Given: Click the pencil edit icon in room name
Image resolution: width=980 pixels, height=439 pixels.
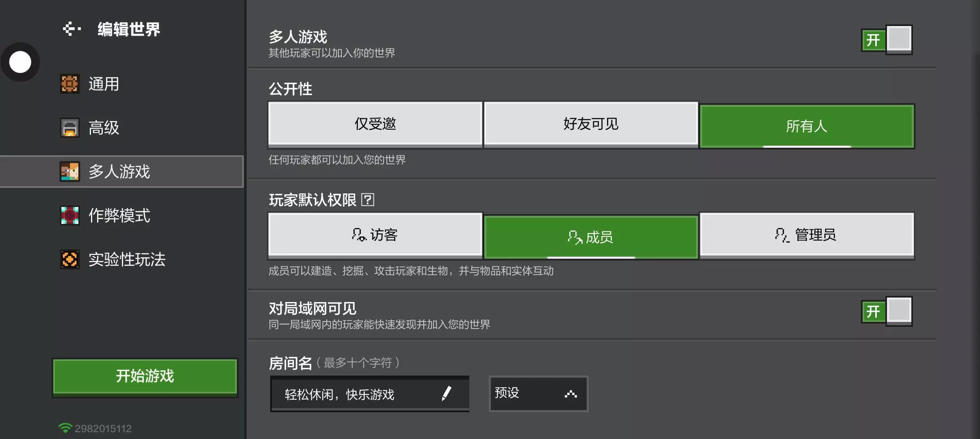Looking at the screenshot, I should (446, 393).
